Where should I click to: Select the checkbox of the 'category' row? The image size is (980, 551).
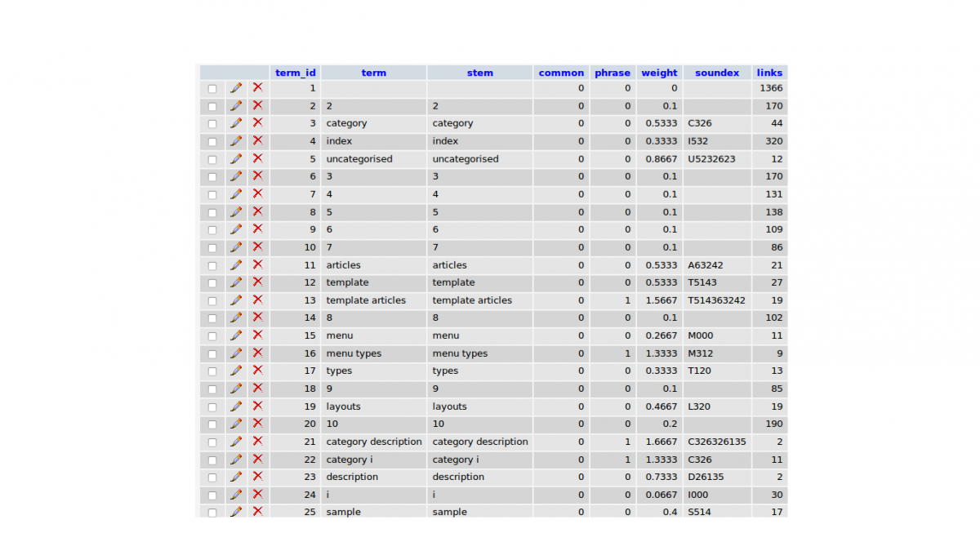click(x=212, y=123)
